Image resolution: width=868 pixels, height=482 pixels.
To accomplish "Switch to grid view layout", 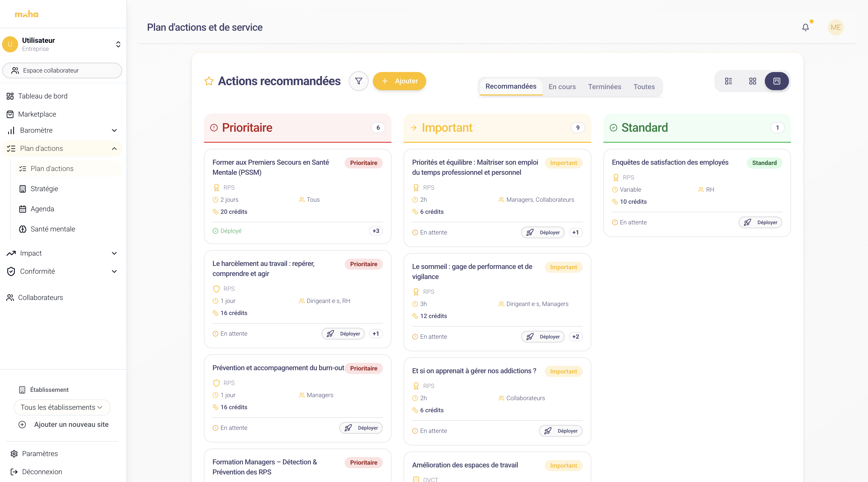I will coord(752,81).
